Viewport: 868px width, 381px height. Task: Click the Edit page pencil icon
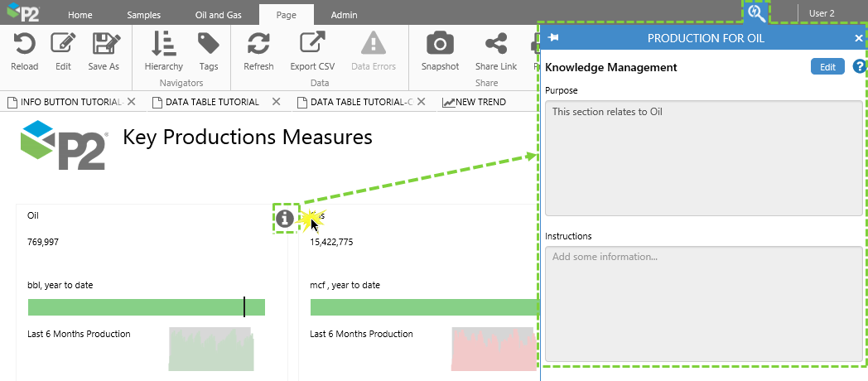pyautogui.click(x=63, y=45)
